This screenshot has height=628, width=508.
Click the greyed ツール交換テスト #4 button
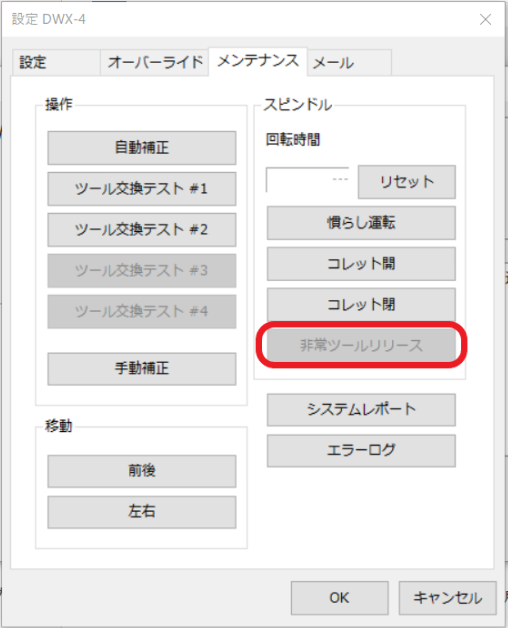tap(142, 312)
